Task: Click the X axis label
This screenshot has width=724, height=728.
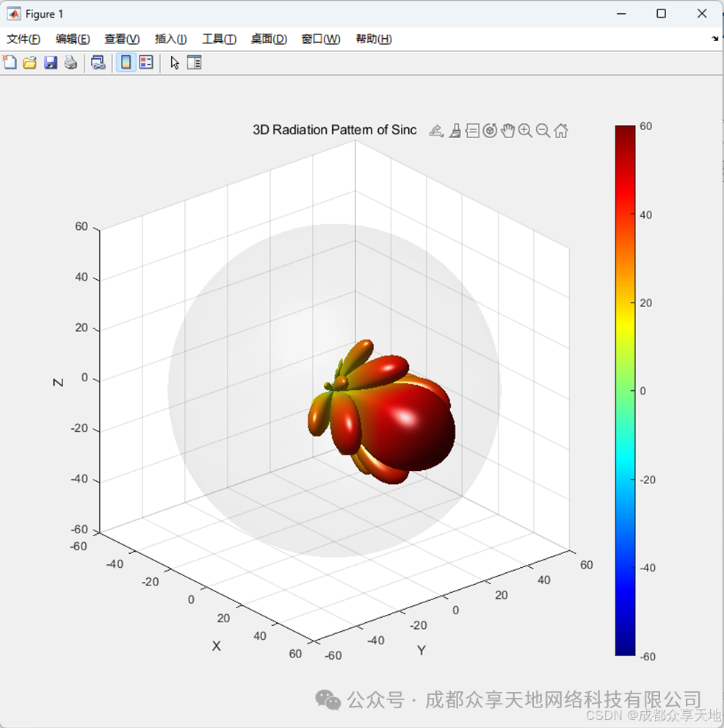Action: click(x=217, y=646)
